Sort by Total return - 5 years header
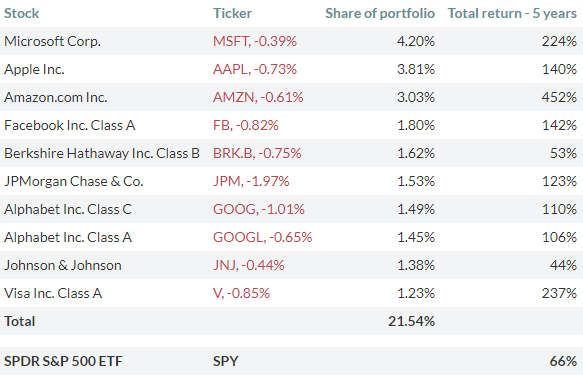 tap(512, 13)
